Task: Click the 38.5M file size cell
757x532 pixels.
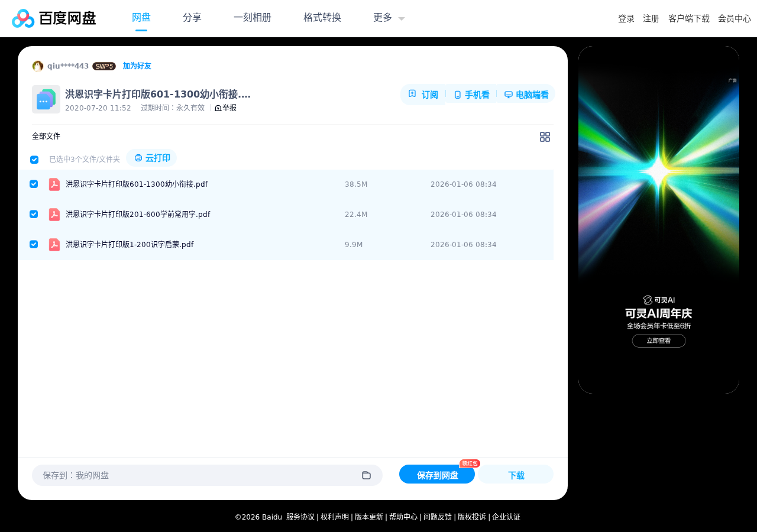Action: (356, 184)
